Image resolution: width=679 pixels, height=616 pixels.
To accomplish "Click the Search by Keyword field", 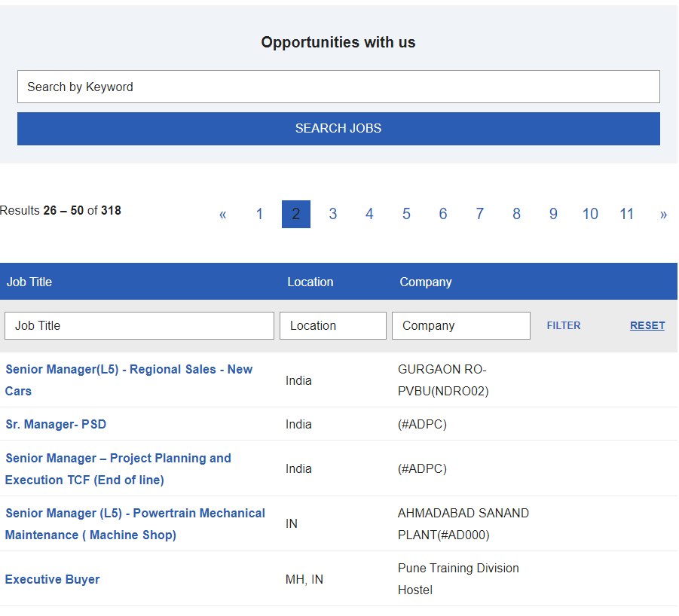I will pyautogui.click(x=338, y=87).
